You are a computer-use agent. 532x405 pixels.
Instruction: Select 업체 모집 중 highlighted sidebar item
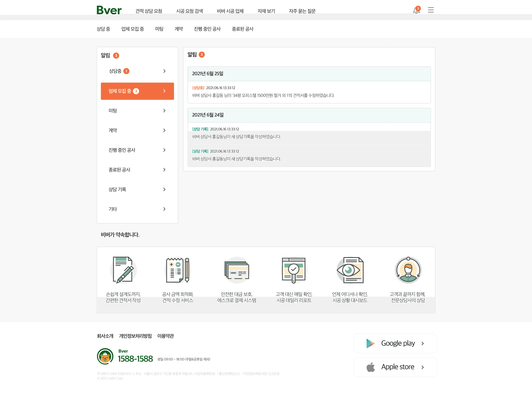point(137,91)
